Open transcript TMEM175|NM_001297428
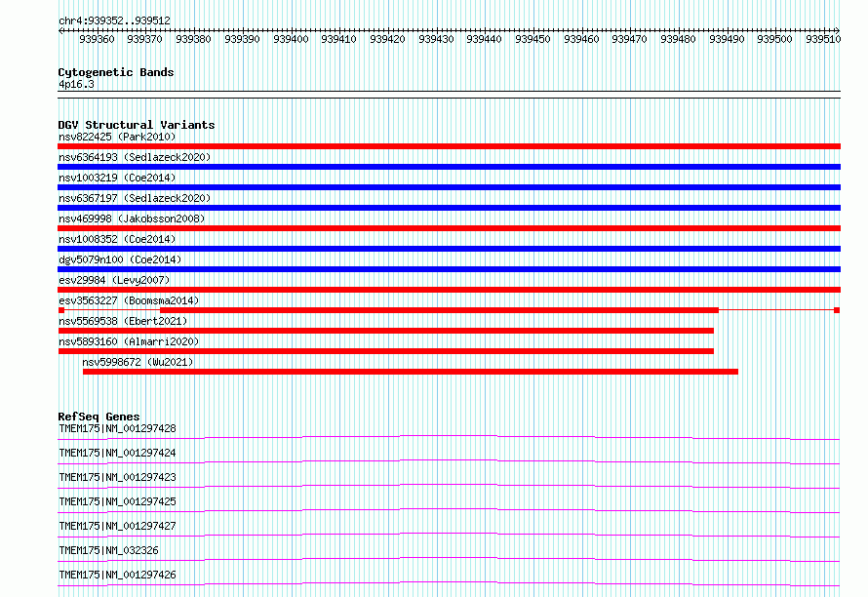Screen dimensions: 868x597 (x=117, y=428)
